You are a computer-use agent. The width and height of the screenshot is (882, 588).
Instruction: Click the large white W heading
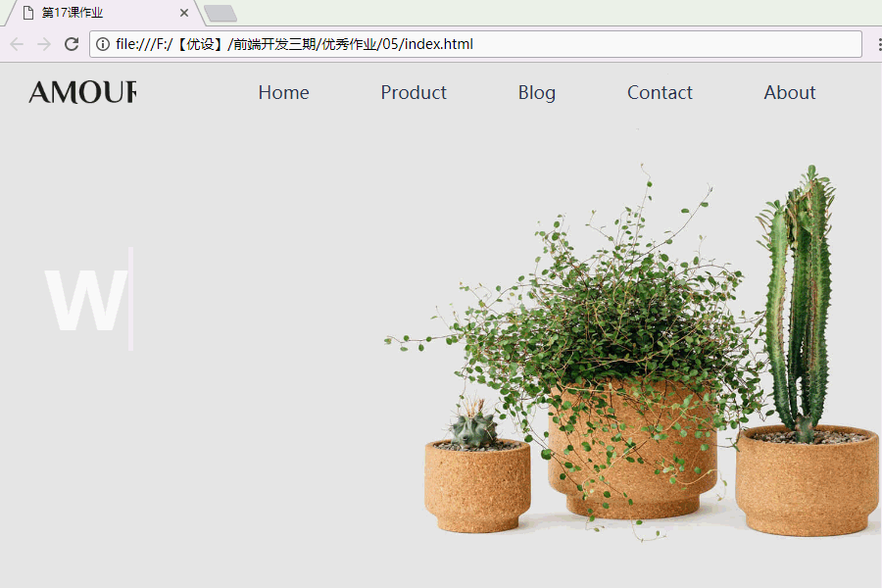[86, 300]
